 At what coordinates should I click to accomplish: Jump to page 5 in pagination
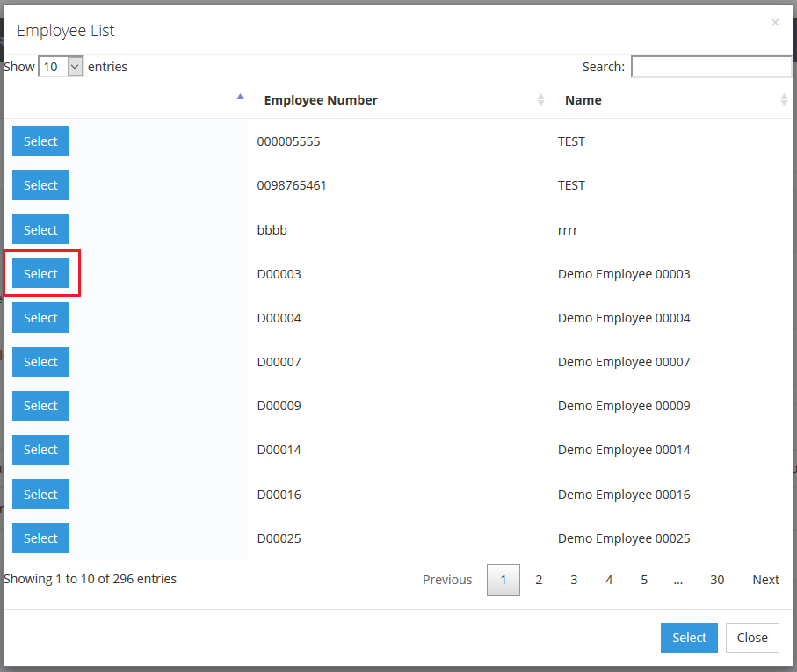(644, 580)
